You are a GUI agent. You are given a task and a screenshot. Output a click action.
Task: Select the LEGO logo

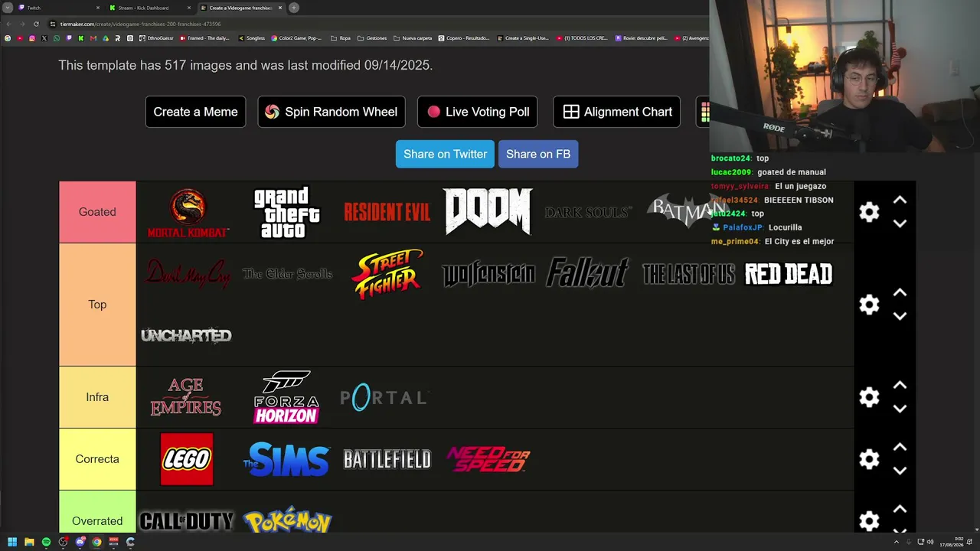point(187,459)
